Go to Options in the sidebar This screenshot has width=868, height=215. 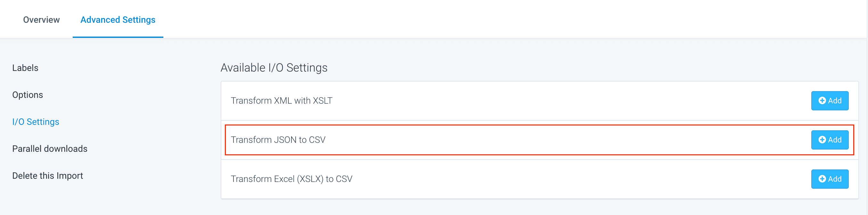28,95
